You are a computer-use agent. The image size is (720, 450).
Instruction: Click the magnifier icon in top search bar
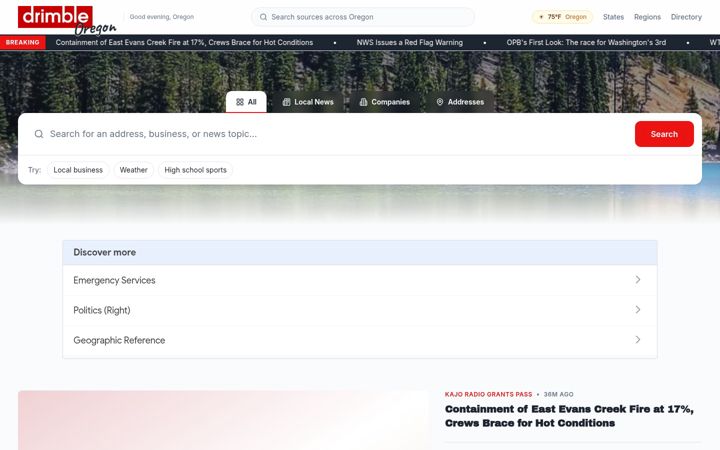(263, 17)
